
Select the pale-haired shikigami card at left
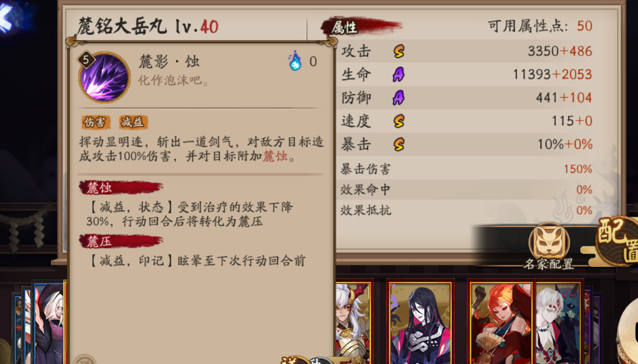pos(49,323)
